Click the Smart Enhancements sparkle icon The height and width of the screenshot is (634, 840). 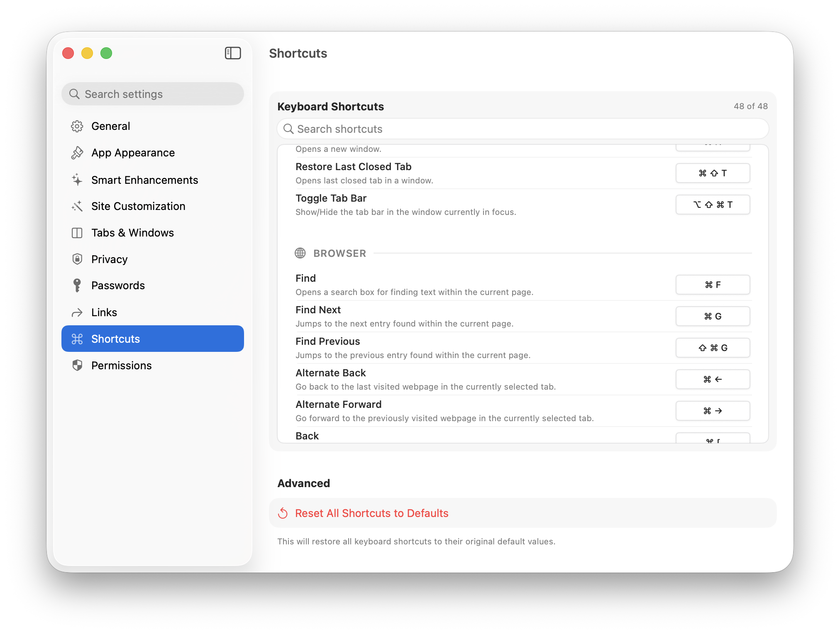pyautogui.click(x=77, y=180)
